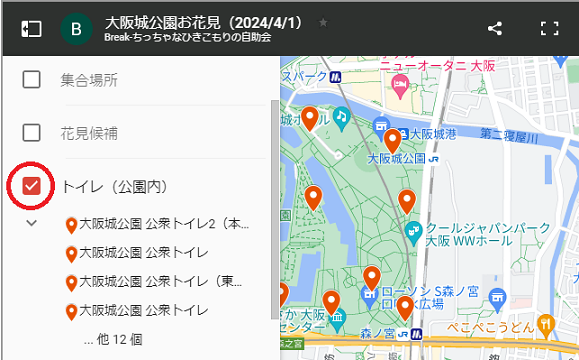This screenshot has height=360, width=579.
Task: Click orange pin above クールジャパンパーク icon
Action: click(407, 201)
